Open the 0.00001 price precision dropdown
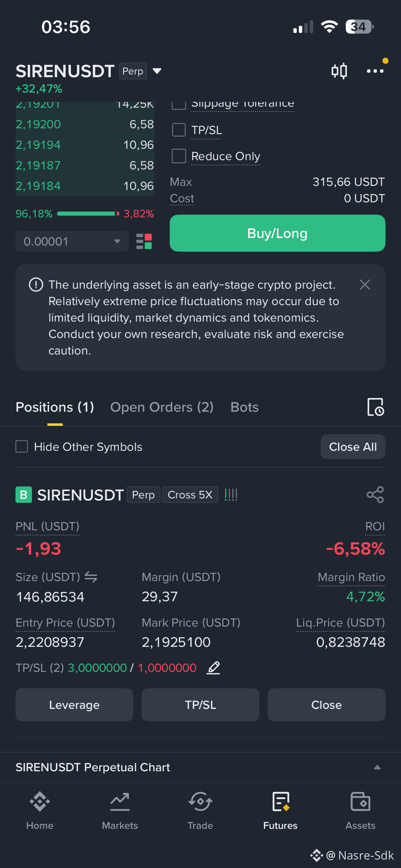The width and height of the screenshot is (401, 868). [x=72, y=241]
